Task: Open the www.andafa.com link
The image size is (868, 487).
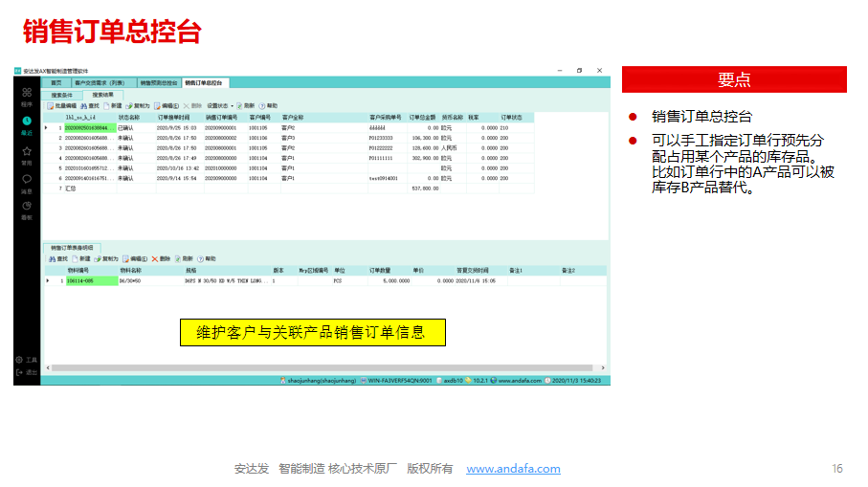Action: point(513,469)
